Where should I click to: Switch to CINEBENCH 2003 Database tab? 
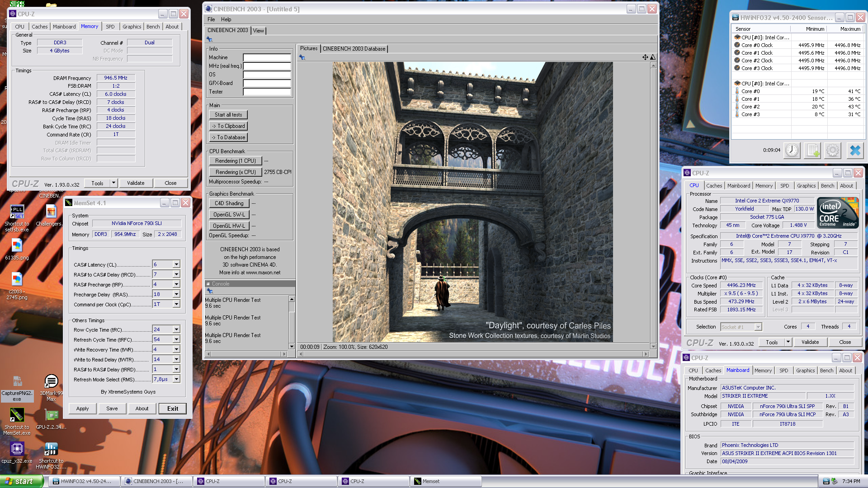click(354, 49)
